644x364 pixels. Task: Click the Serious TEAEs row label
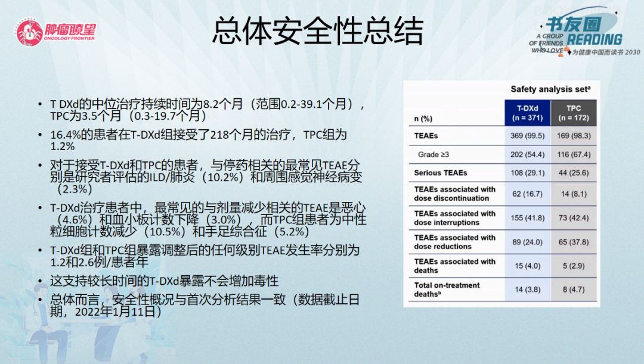pyautogui.click(x=441, y=173)
